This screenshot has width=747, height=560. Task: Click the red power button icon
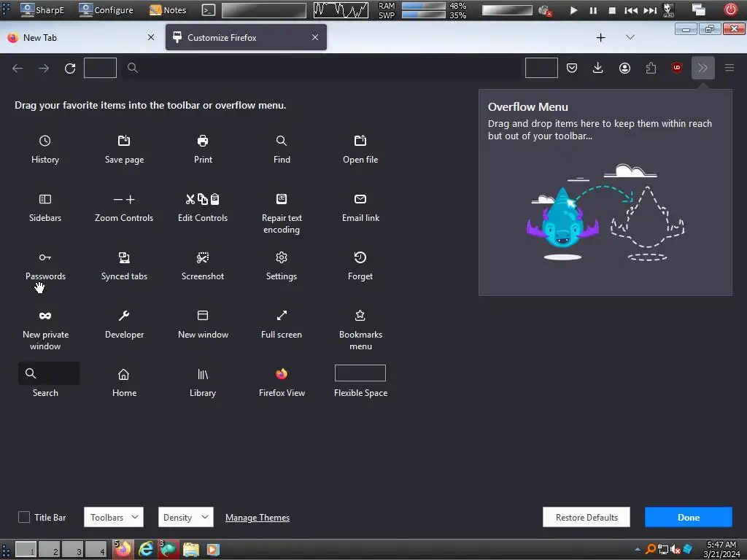[x=730, y=9]
